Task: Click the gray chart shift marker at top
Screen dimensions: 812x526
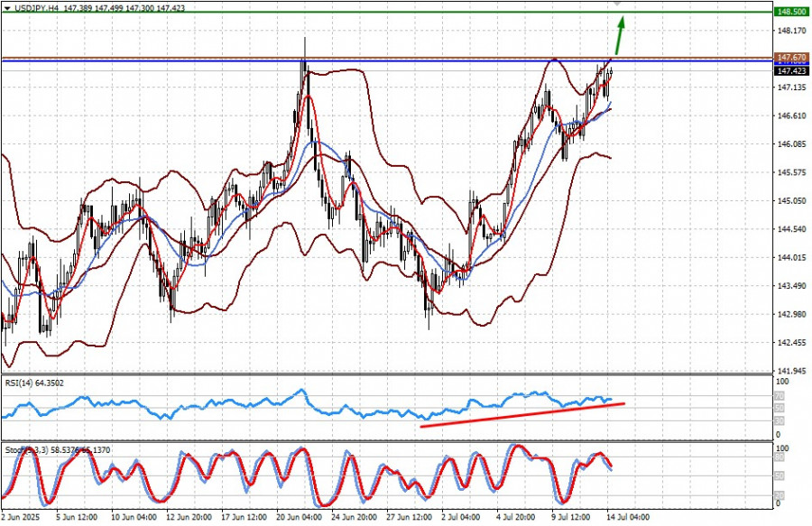Action: point(617,3)
